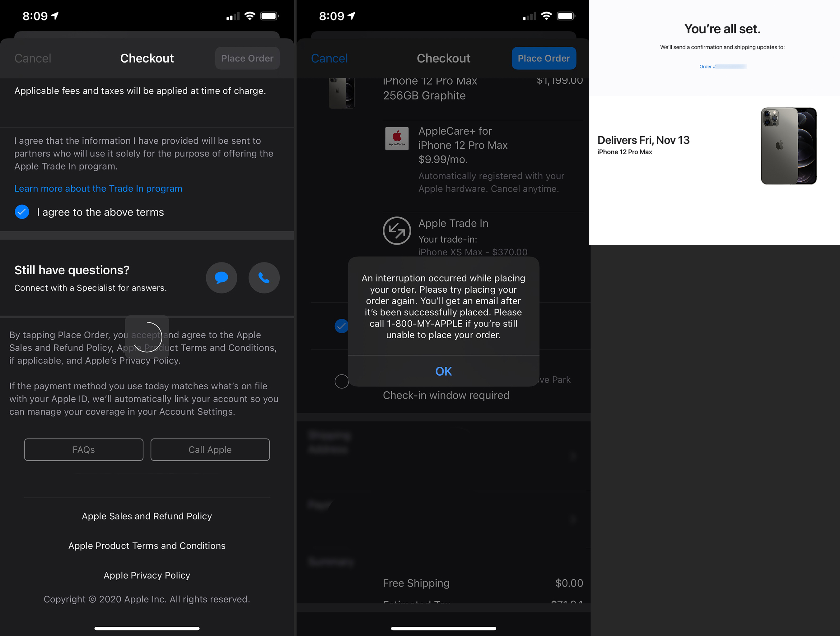Open Apple Sales and Refund Policy
Screen dimensions: 840x636
point(147,516)
